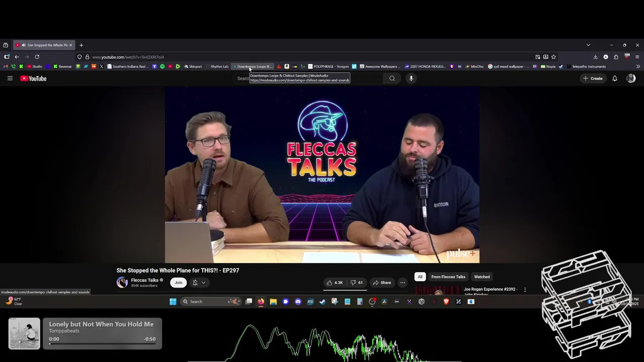Viewport: 644px width, 362px height.
Task: Open the Spotify bookmark icon
Action: pos(162,66)
